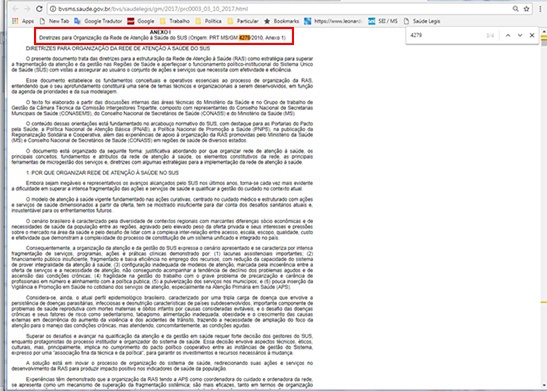Viewport: 547px width, 391px height.
Task: View site information icon in address bar
Action: (x=53, y=9)
